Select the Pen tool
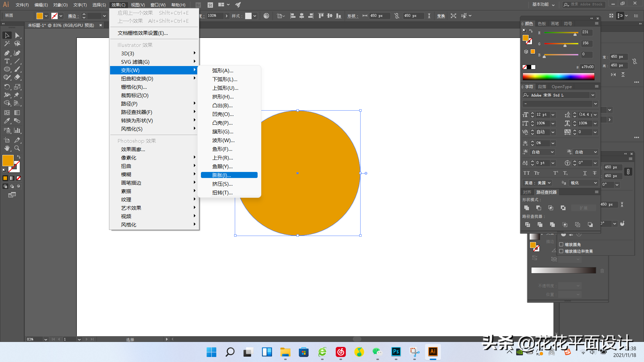 coord(7,53)
